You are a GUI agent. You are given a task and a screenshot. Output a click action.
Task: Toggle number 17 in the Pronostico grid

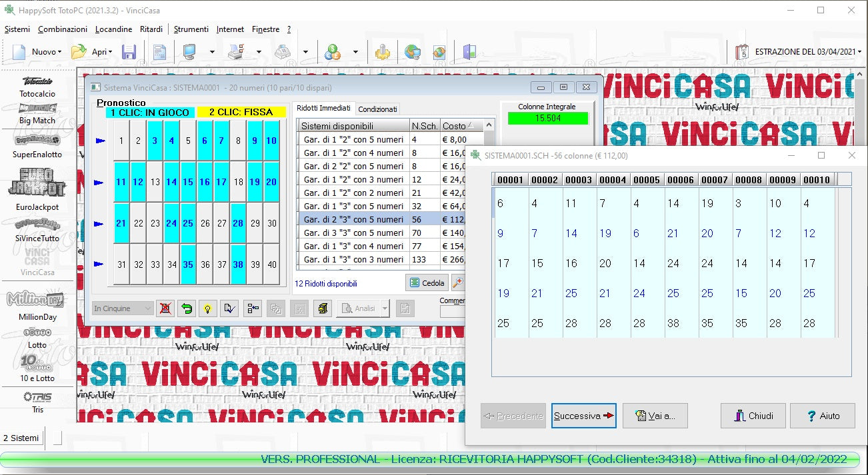pos(222,182)
